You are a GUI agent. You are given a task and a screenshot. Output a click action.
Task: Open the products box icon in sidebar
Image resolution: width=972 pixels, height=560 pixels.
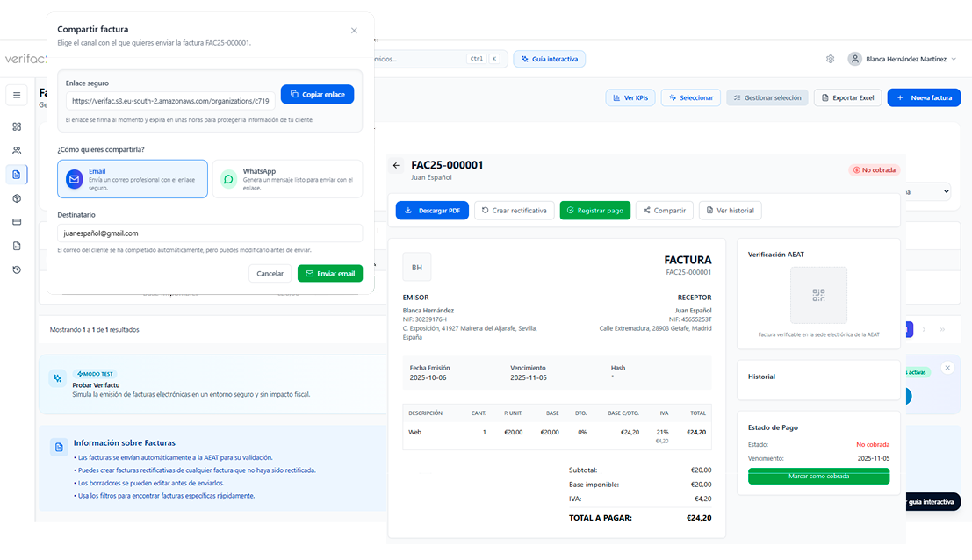pyautogui.click(x=16, y=198)
